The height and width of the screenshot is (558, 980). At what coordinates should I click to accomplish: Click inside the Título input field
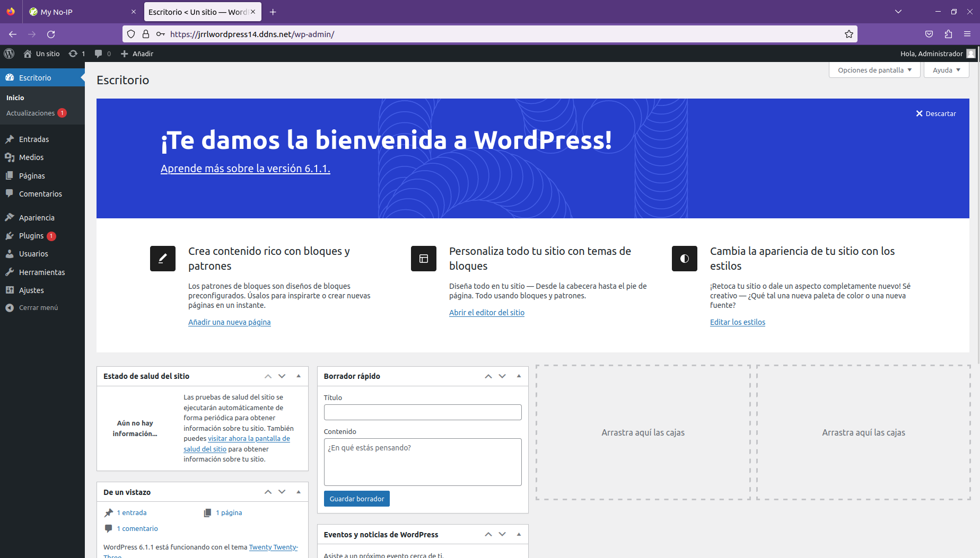click(x=422, y=412)
